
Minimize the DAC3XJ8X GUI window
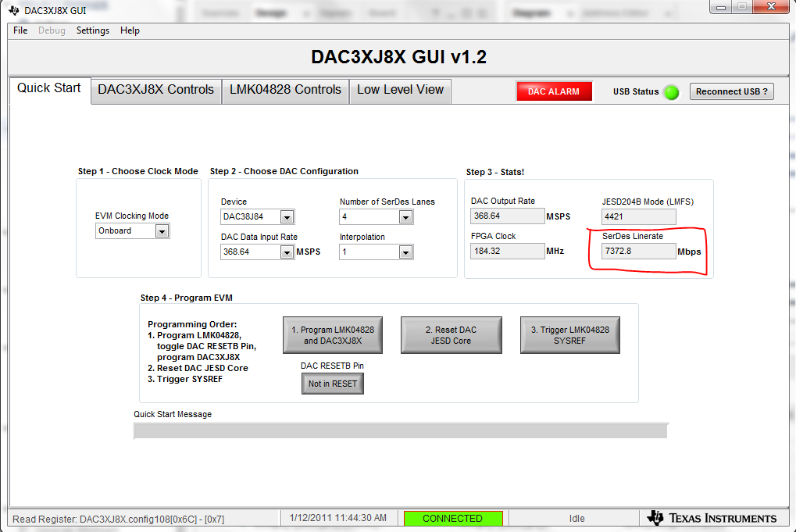(x=721, y=7)
